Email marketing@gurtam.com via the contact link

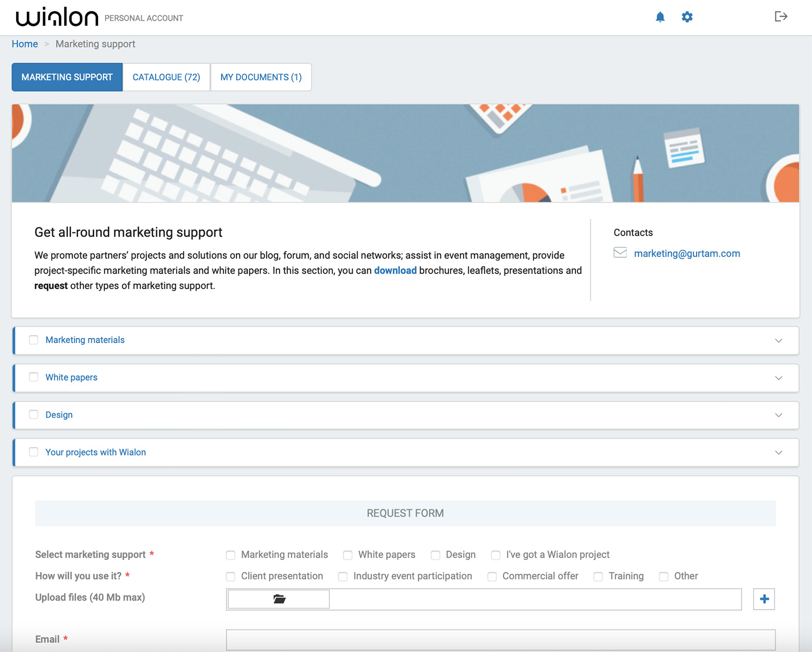687,253
